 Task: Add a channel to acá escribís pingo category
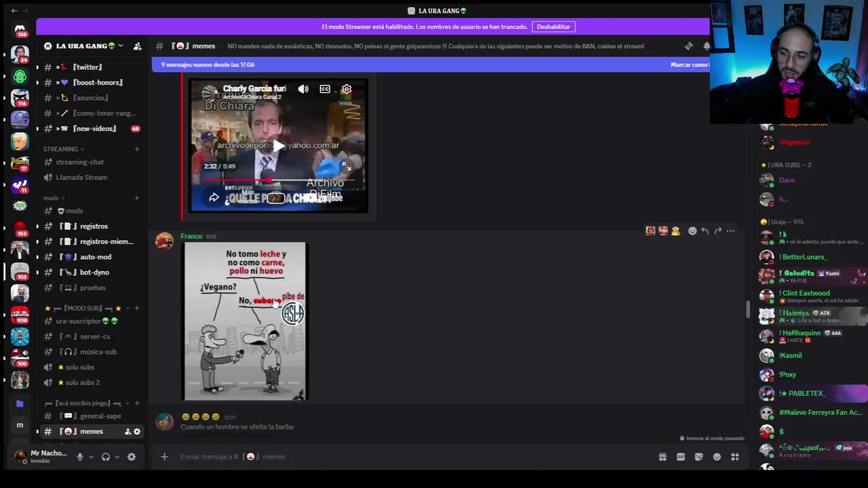137,403
